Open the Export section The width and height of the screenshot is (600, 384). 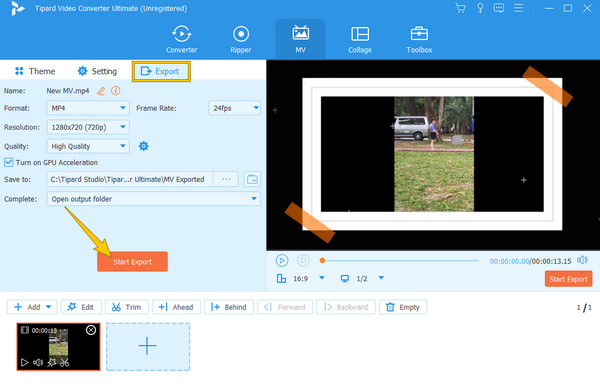161,71
